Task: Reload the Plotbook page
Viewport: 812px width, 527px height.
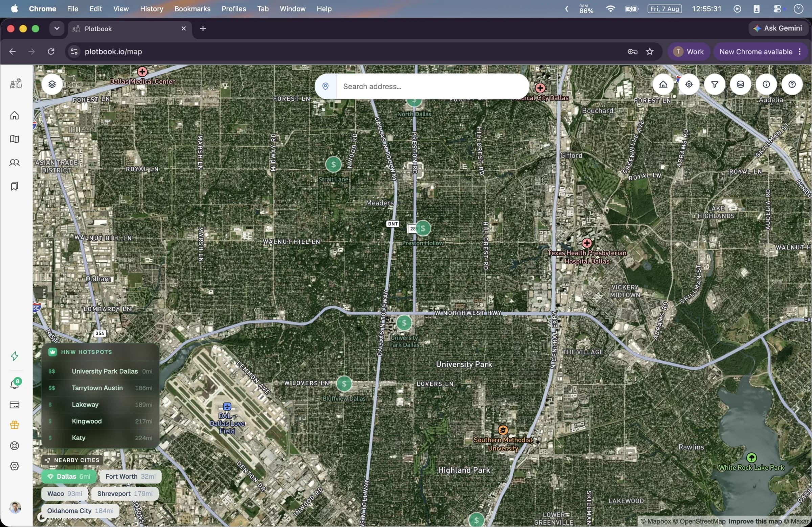Action: pyautogui.click(x=51, y=51)
